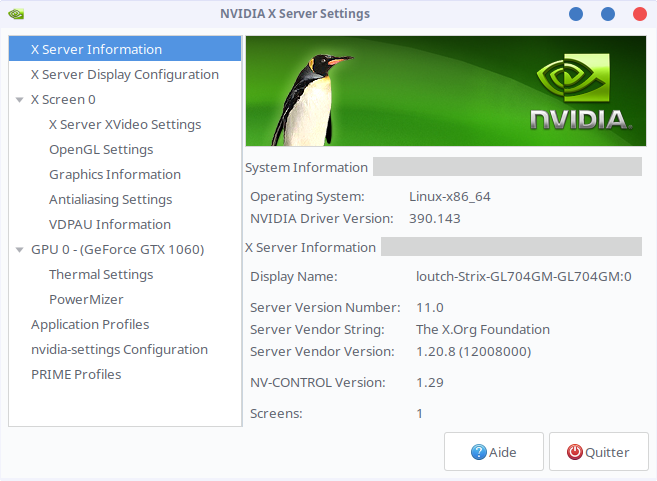
Task: Select X Server Information in sidebar
Action: (x=125, y=49)
